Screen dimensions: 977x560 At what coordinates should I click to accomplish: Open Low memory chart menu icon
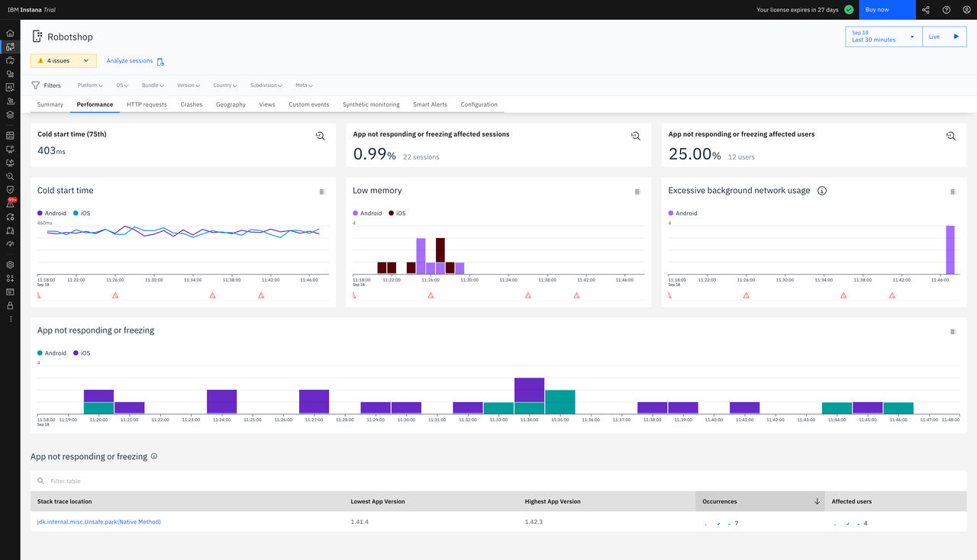637,192
